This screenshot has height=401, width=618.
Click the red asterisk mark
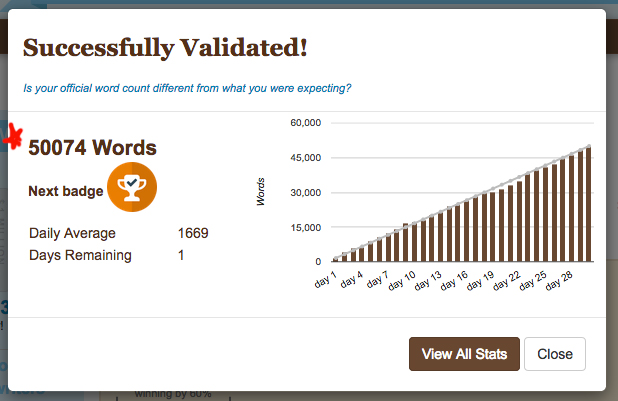tap(14, 137)
